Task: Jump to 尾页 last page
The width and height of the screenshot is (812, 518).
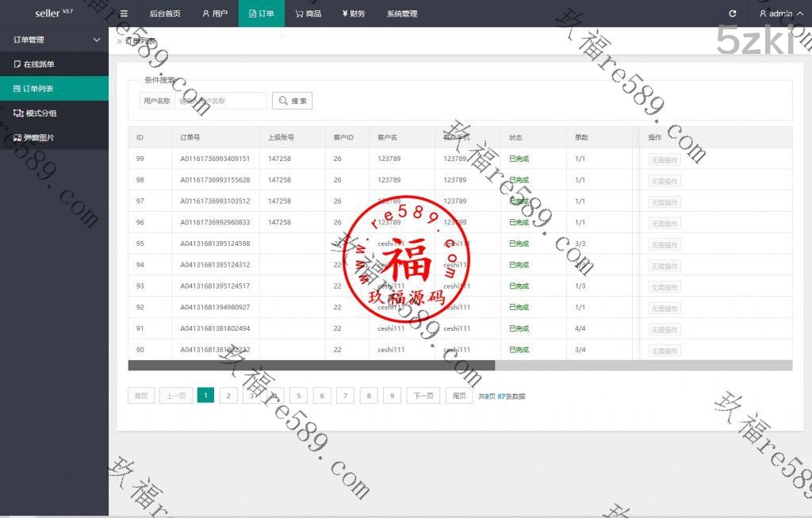Action: click(459, 395)
